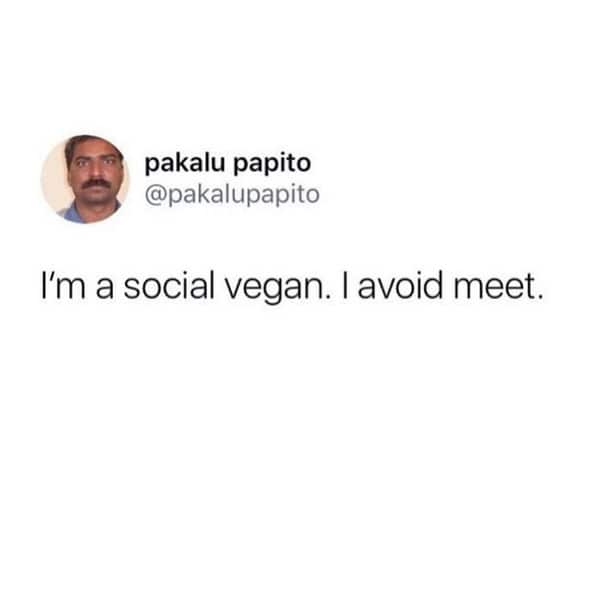Screen dimensions: 599x599
Task: Click the display name pakalu papito
Action: (x=228, y=164)
